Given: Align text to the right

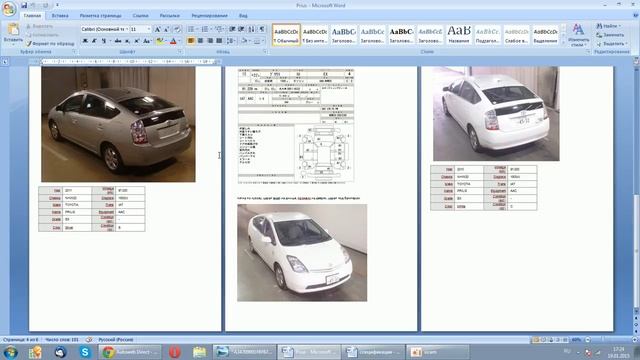Looking at the screenshot, I should pos(210,41).
